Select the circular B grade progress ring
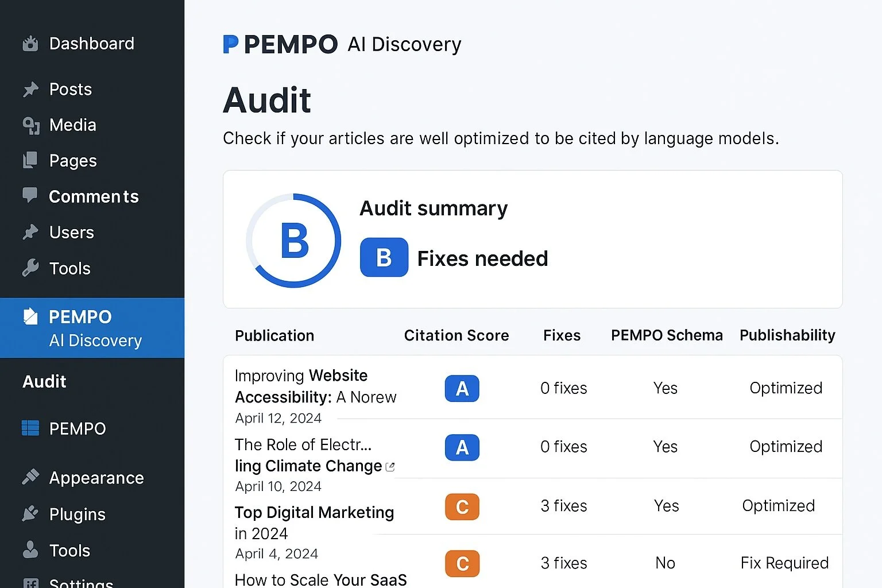The width and height of the screenshot is (882, 588). point(294,241)
